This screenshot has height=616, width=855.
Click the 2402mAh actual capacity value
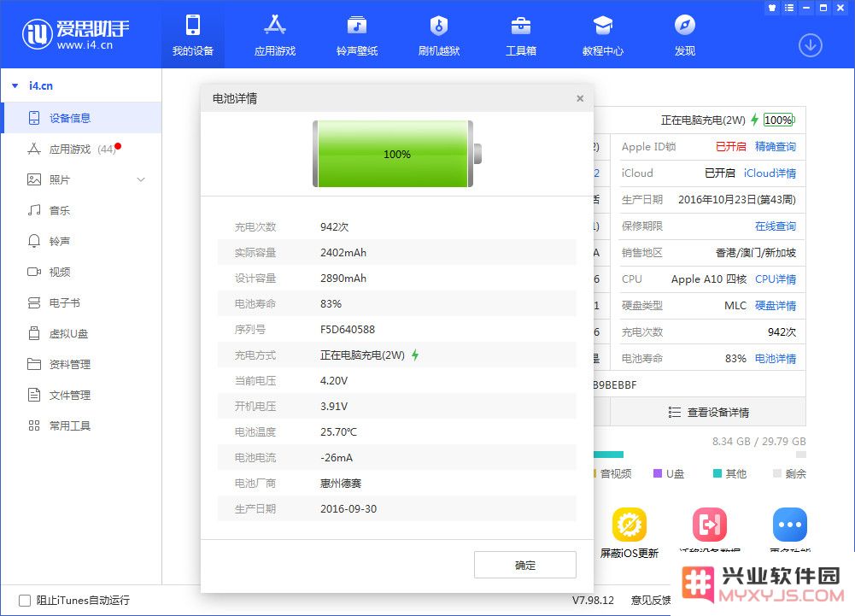[x=343, y=253]
